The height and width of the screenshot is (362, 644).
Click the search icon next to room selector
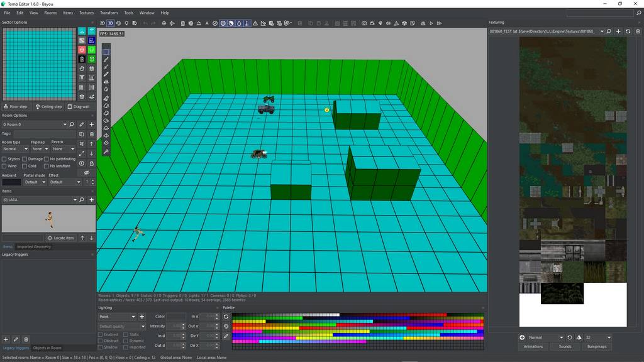[x=72, y=124]
